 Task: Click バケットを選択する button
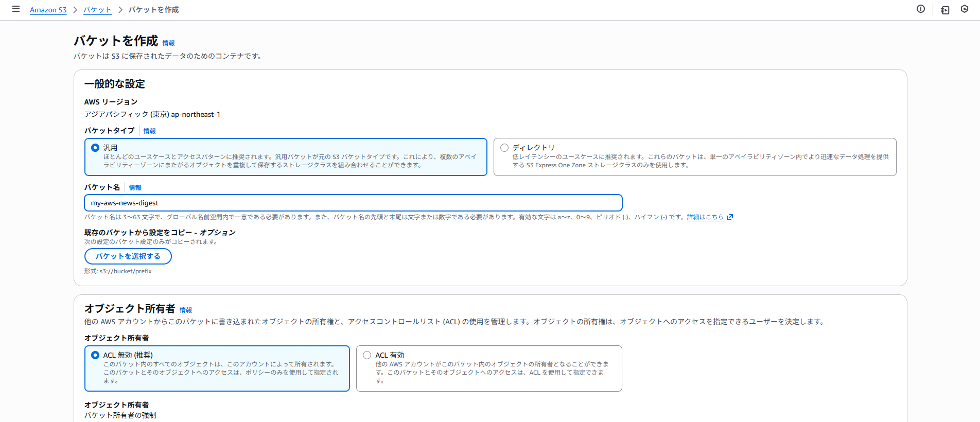[128, 256]
